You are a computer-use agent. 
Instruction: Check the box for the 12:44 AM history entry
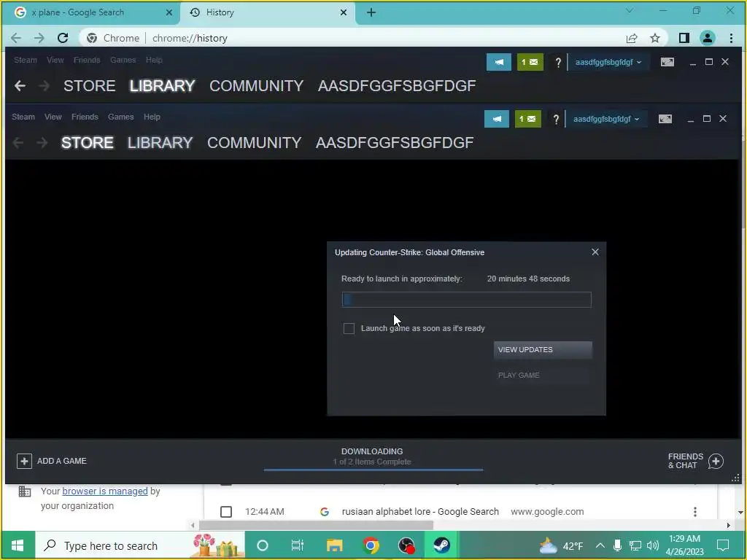tap(226, 511)
